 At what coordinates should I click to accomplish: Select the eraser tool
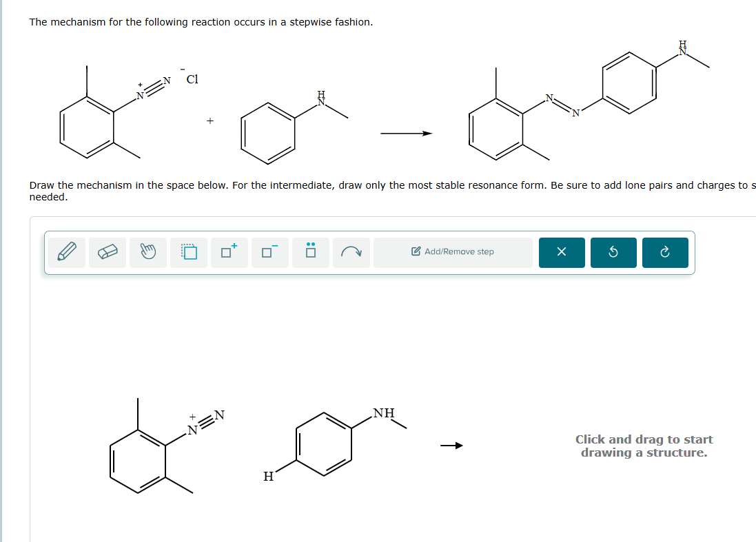coord(108,251)
